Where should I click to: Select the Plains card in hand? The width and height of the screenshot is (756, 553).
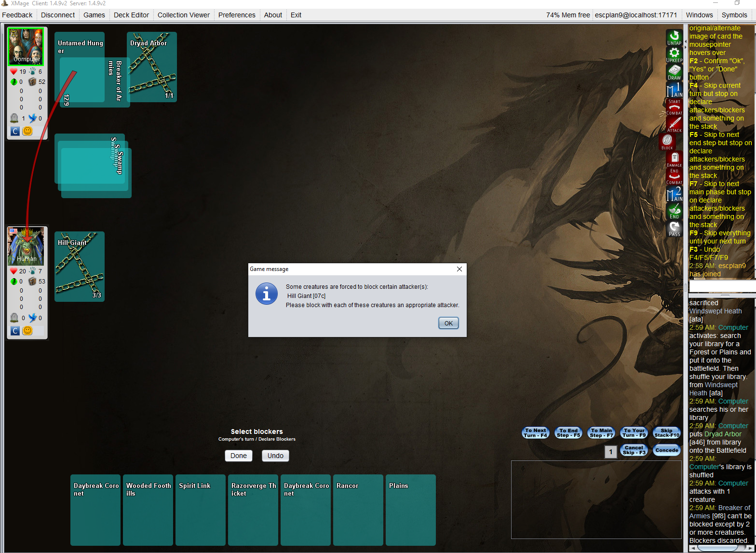pos(411,510)
